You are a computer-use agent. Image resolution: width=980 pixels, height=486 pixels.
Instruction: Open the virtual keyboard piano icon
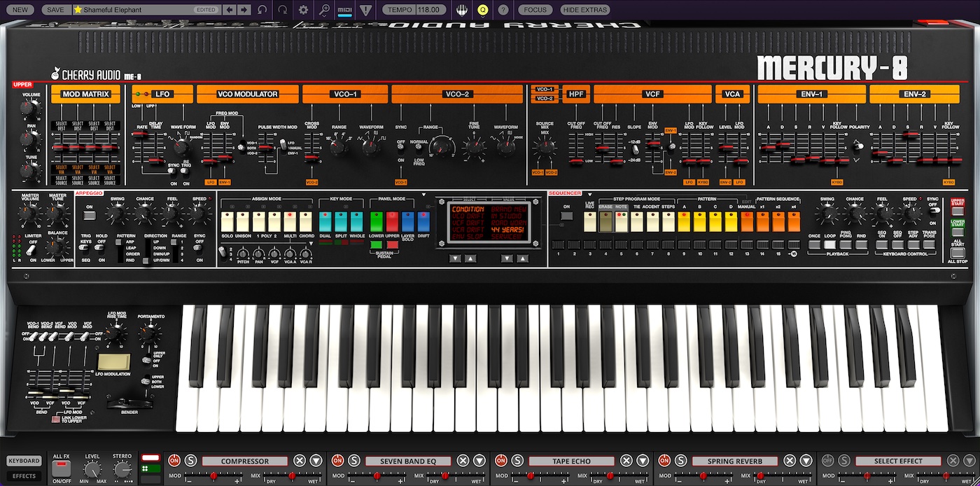(462, 10)
